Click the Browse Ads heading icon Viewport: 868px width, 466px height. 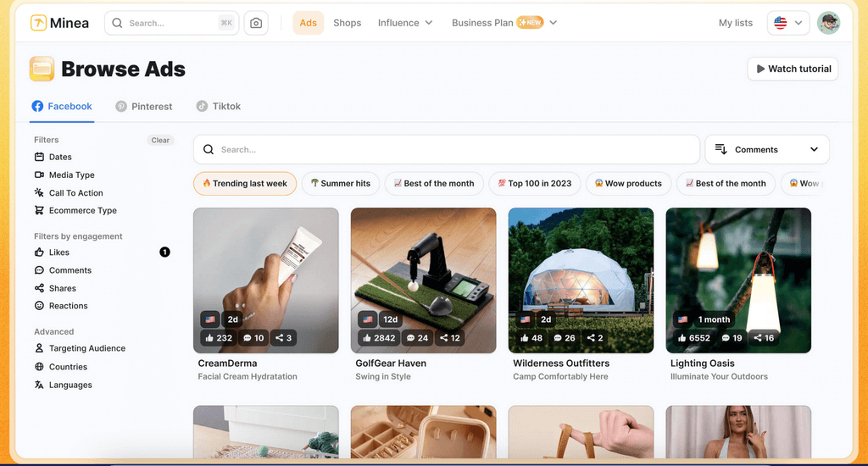point(42,69)
